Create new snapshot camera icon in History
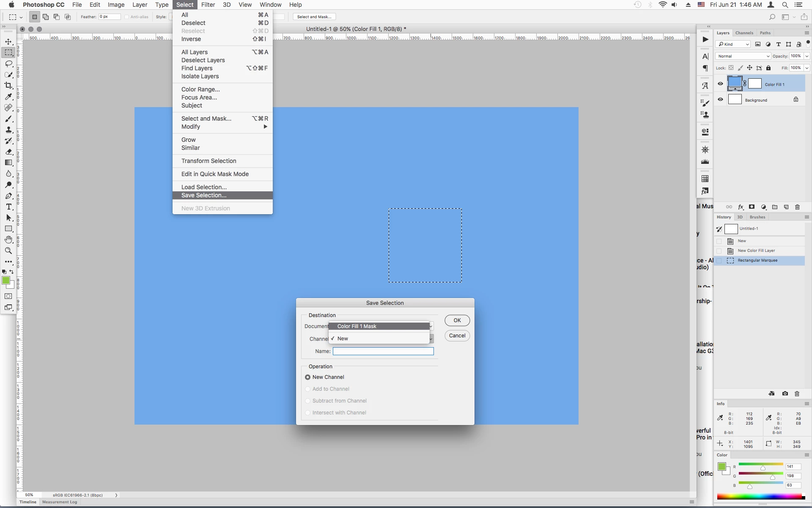This screenshot has width=812, height=508. tap(785, 394)
